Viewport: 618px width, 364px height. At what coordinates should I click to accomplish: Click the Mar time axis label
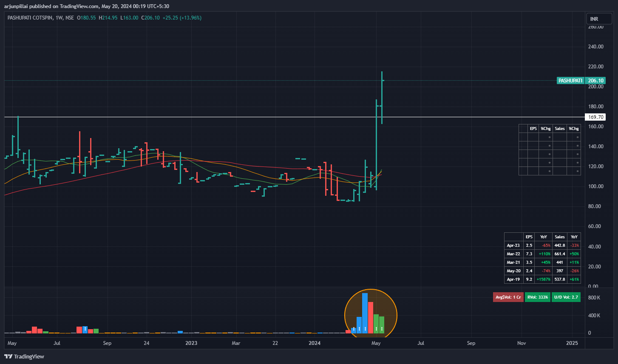236,343
